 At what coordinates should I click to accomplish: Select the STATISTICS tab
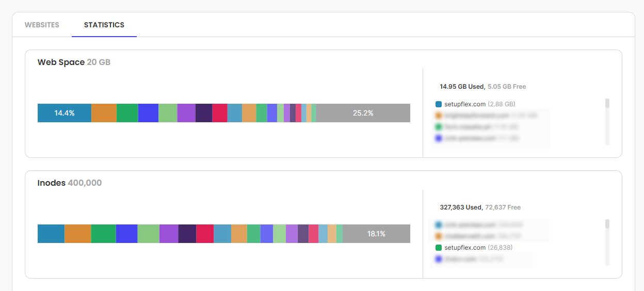tap(104, 25)
